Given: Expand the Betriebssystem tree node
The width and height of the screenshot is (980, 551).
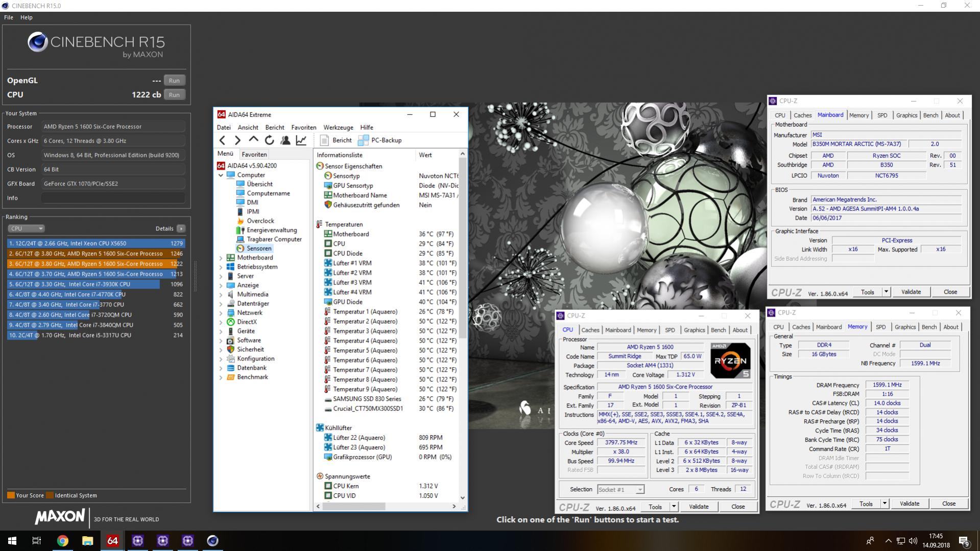Looking at the screenshot, I should pyautogui.click(x=221, y=267).
